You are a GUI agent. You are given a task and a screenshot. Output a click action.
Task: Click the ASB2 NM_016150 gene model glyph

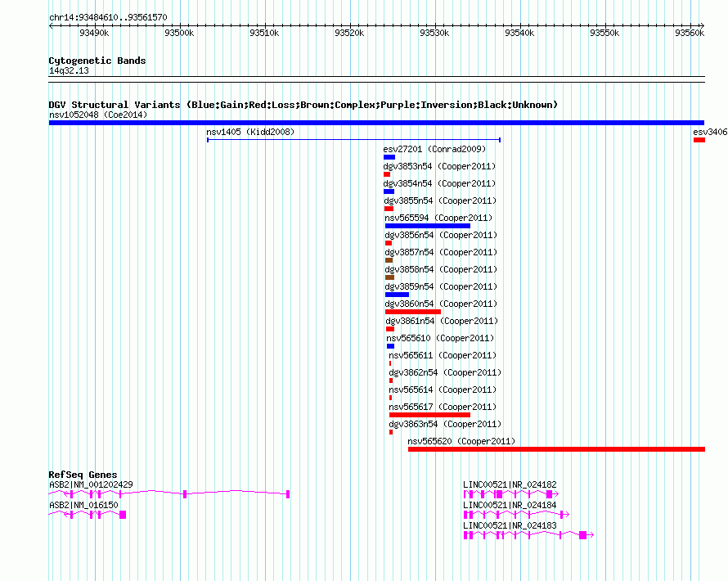(x=88, y=515)
